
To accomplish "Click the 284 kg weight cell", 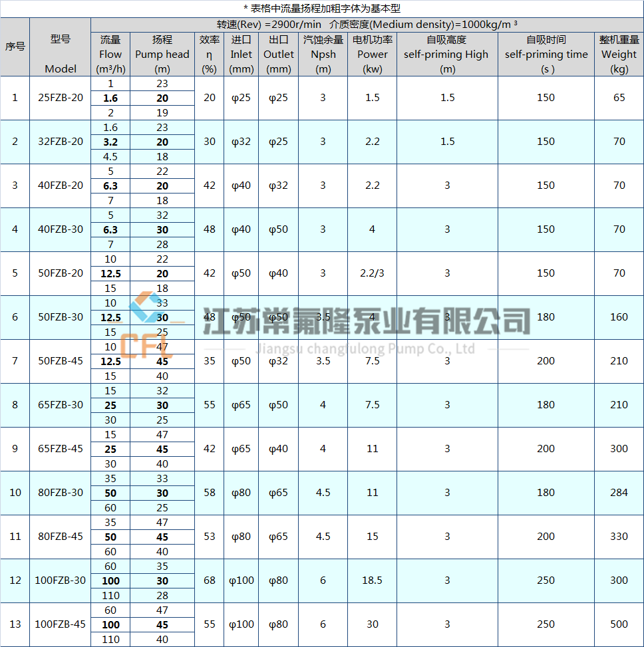I will tap(619, 493).
